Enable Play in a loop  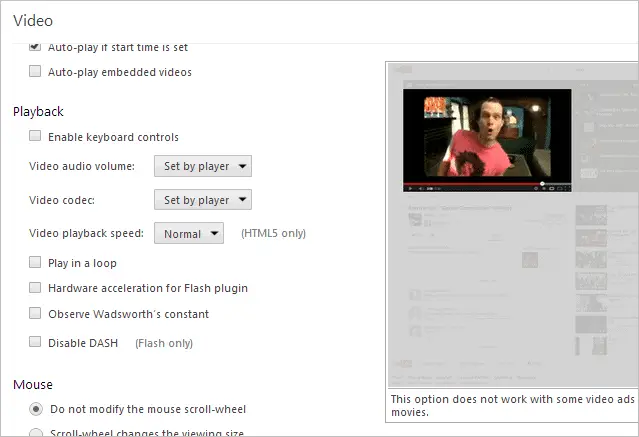pyautogui.click(x=35, y=262)
